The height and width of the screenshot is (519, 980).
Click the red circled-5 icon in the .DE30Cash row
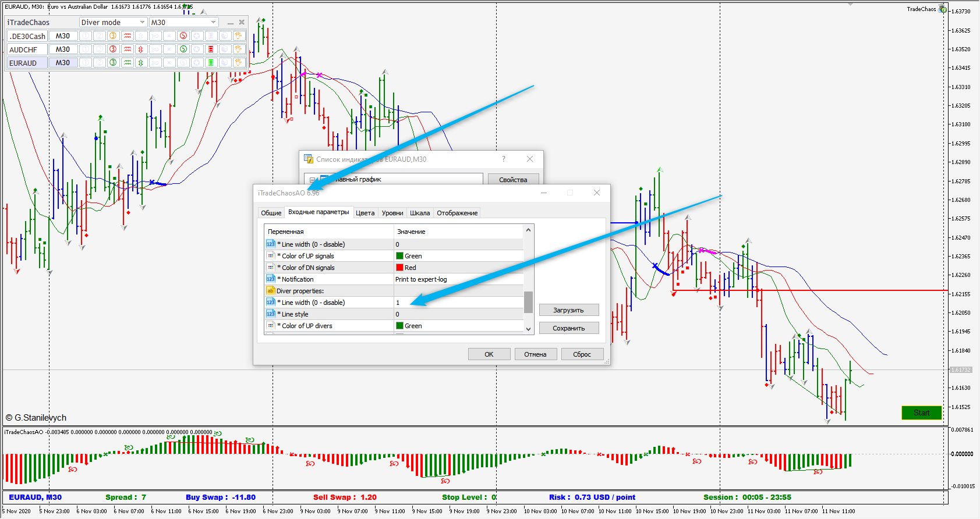[183, 35]
